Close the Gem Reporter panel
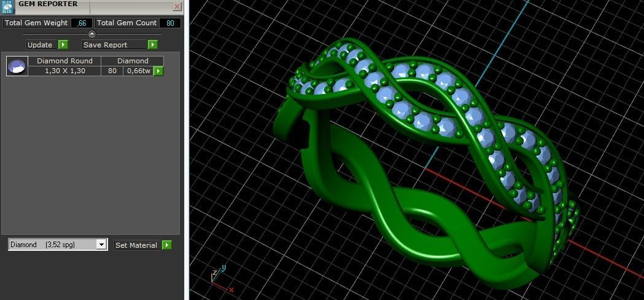Viewport: 644px width, 300px height. click(177, 6)
